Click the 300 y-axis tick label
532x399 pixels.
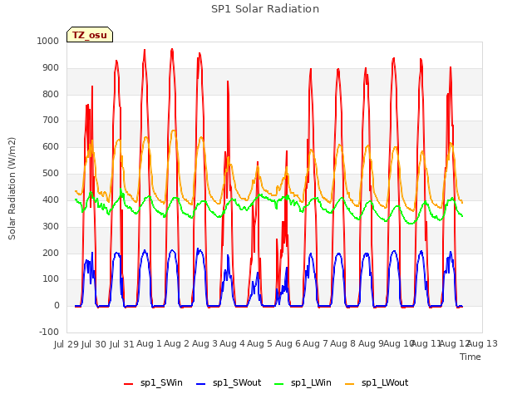(x=51, y=226)
